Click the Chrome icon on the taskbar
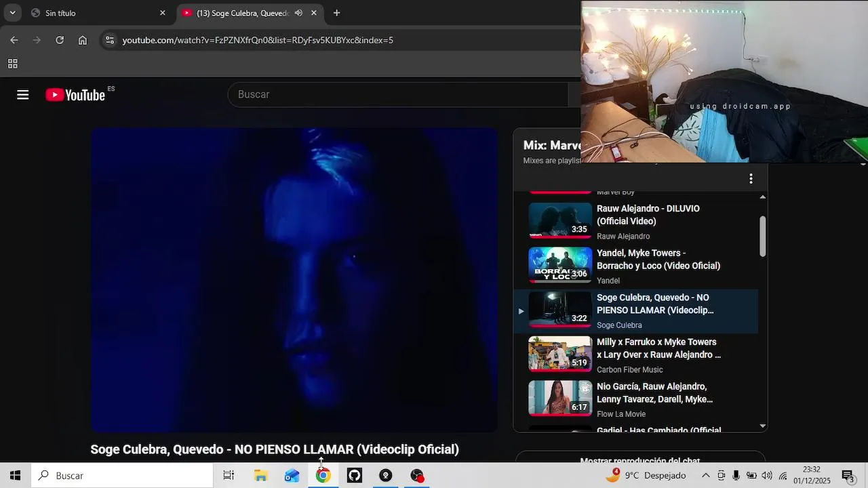This screenshot has height=488, width=868. 323,476
